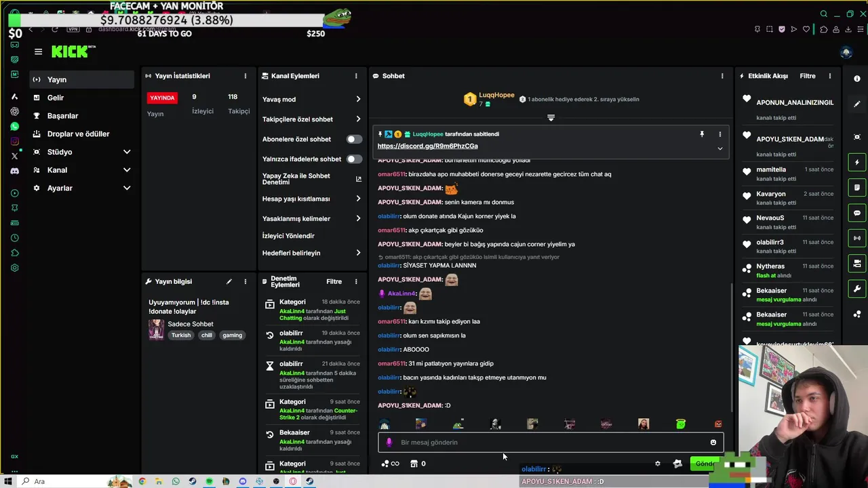Open external link icon for Yapay Zeka ile Sohbet Denetimi

click(x=359, y=179)
